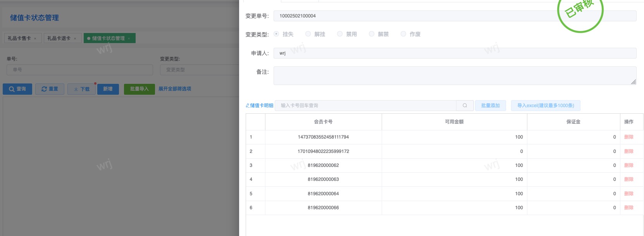
Task: Click 导入excel import button
Action: tap(545, 106)
